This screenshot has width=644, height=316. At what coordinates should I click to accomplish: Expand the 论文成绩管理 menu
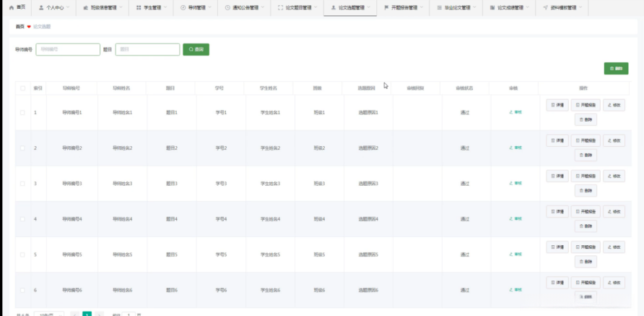click(509, 7)
